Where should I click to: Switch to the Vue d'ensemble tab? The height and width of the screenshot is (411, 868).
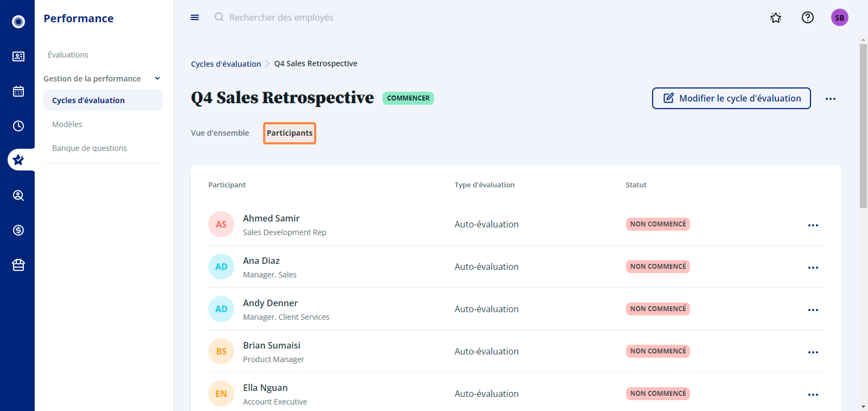coord(220,133)
